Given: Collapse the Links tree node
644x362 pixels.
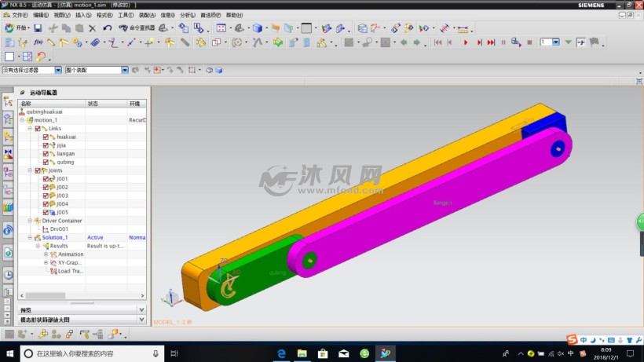Looking at the screenshot, I should tap(30, 128).
